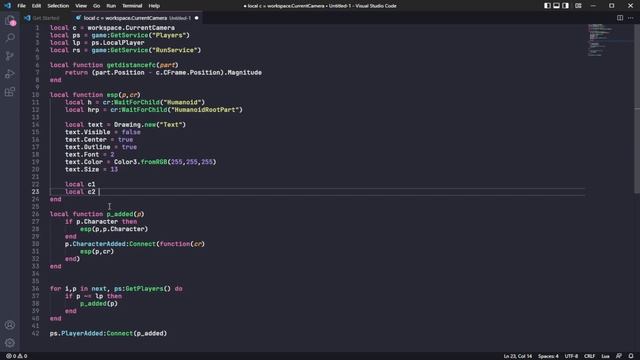Open the Explorer view in activity bar
Screen dimensions: 640x360
pos(10,20)
